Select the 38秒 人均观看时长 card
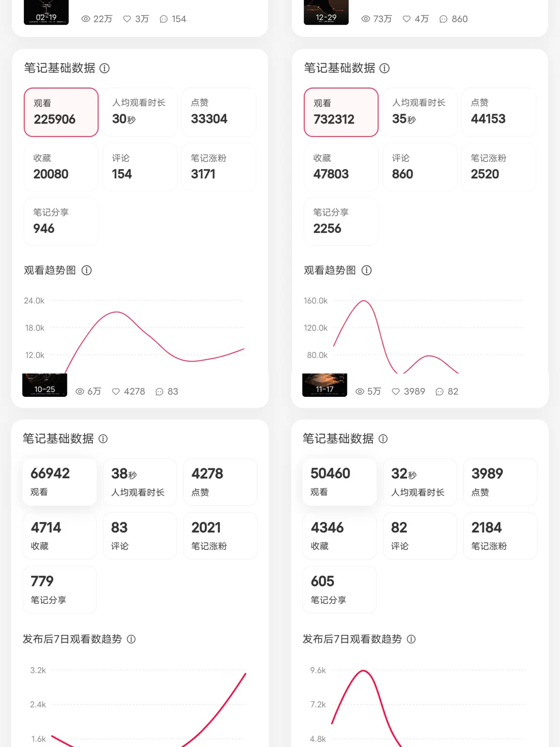Screen dimensions: 560x747 140,482
